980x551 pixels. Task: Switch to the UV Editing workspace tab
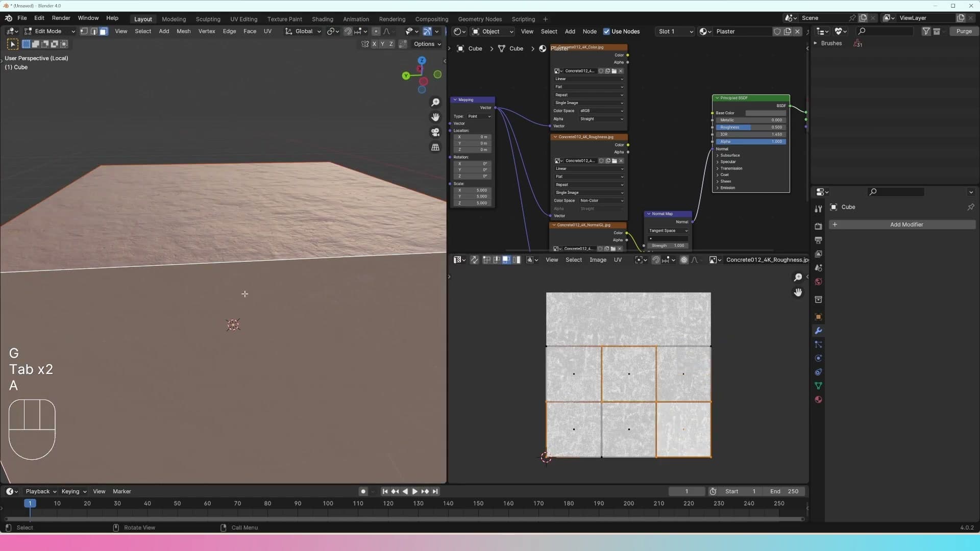coord(243,19)
